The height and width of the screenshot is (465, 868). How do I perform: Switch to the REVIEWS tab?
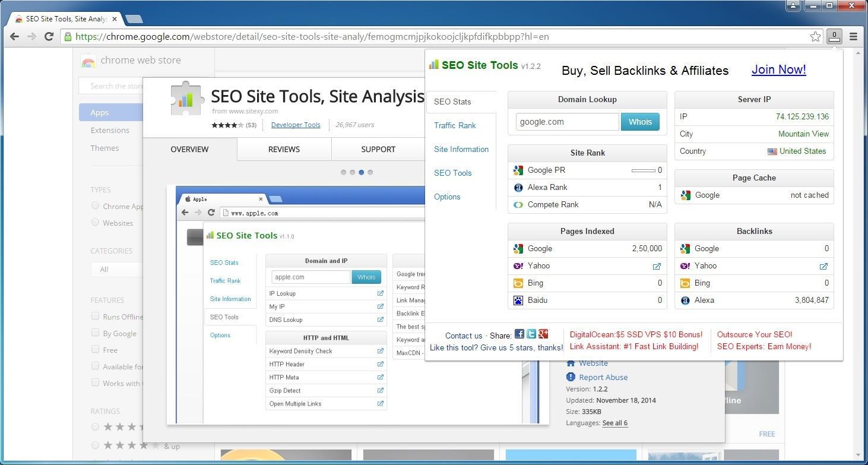point(284,149)
